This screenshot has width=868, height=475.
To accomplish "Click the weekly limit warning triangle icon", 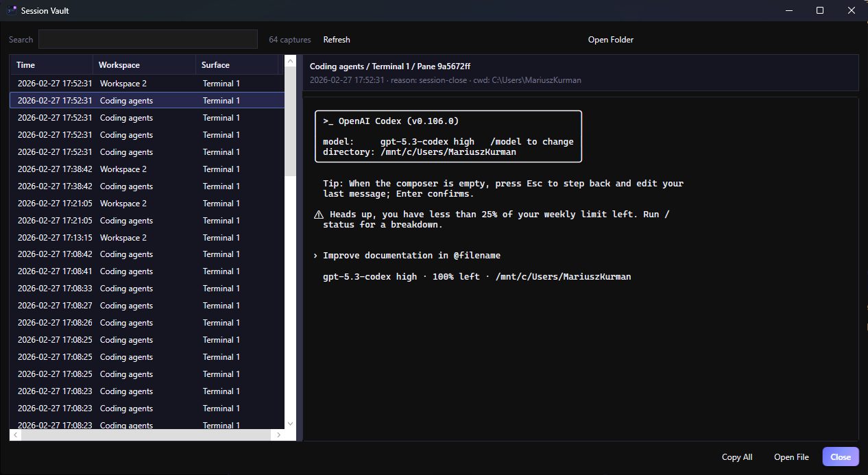I will click(x=317, y=215).
